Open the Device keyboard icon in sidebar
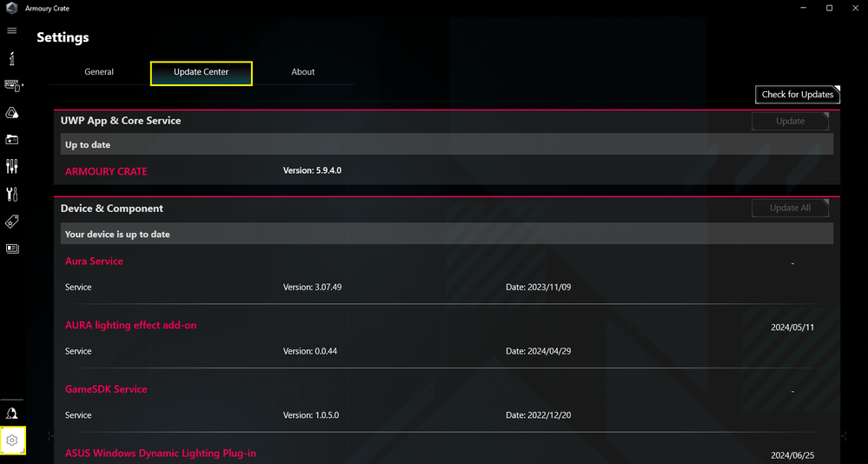868x464 pixels. [x=12, y=86]
